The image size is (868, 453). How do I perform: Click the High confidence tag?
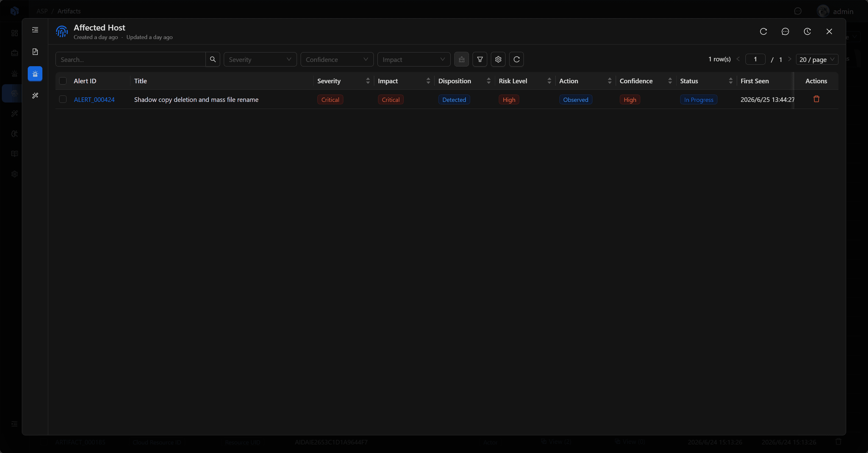tap(630, 99)
